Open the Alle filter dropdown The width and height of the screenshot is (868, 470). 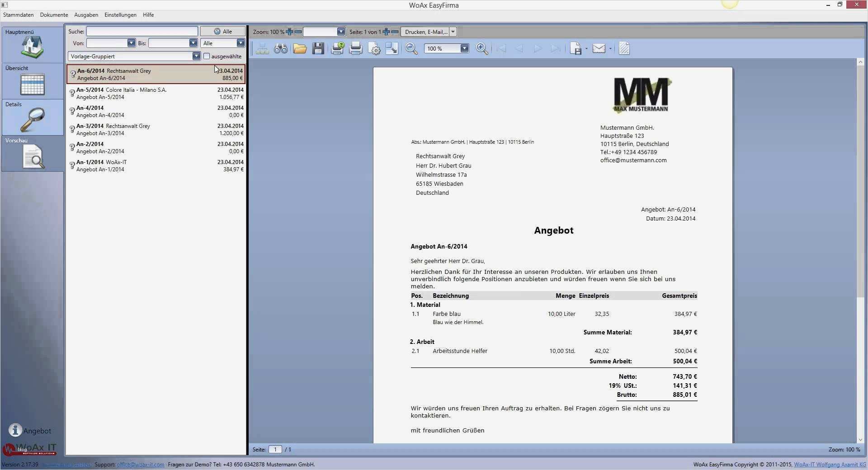tap(240, 43)
